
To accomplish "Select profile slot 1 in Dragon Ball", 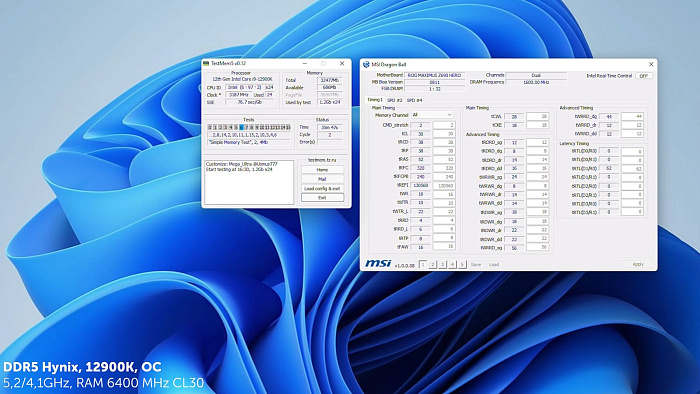I will (423, 265).
